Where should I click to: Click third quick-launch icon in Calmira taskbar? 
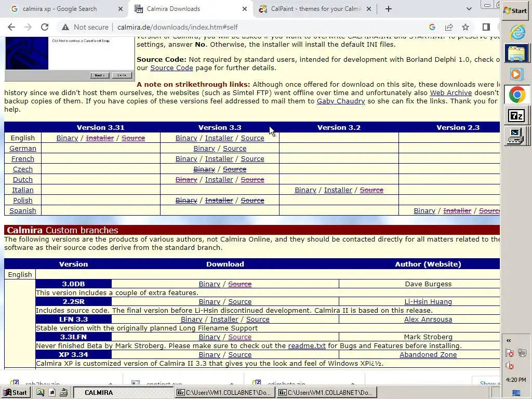pyautogui.click(x=63, y=393)
